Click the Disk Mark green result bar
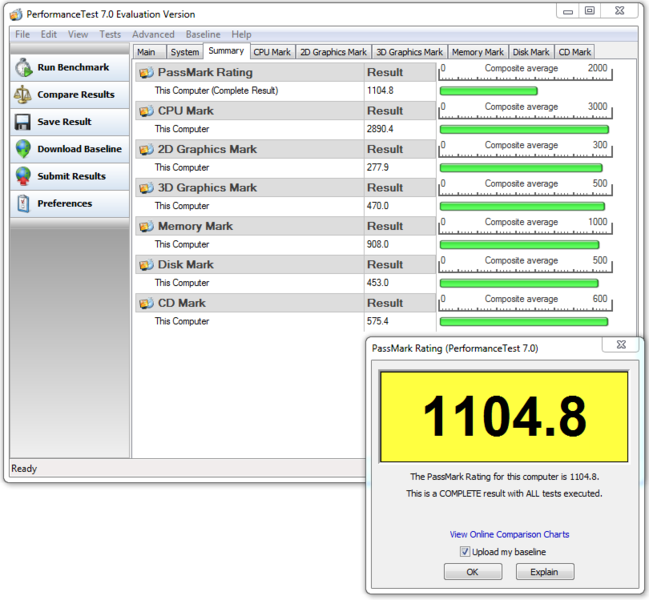 (519, 283)
